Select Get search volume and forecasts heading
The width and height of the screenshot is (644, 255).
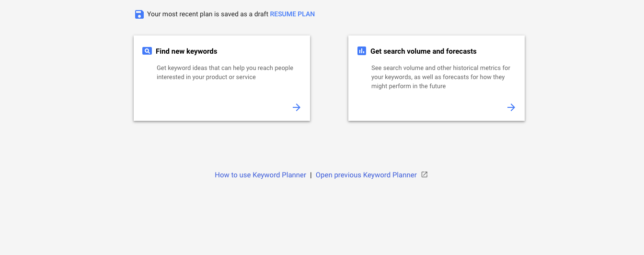[424, 51]
